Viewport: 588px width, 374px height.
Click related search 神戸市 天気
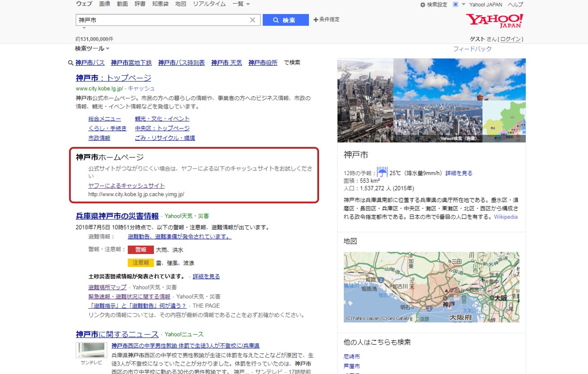pos(227,63)
